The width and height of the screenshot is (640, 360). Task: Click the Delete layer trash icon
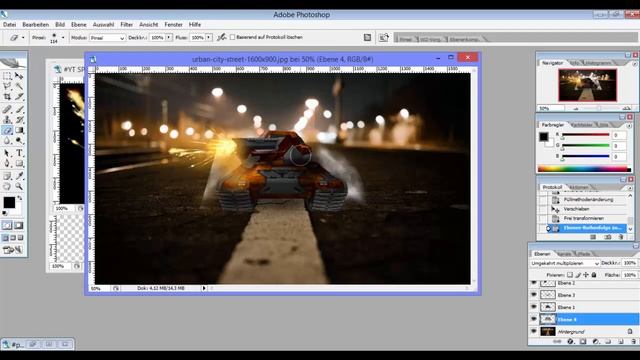pos(633,341)
